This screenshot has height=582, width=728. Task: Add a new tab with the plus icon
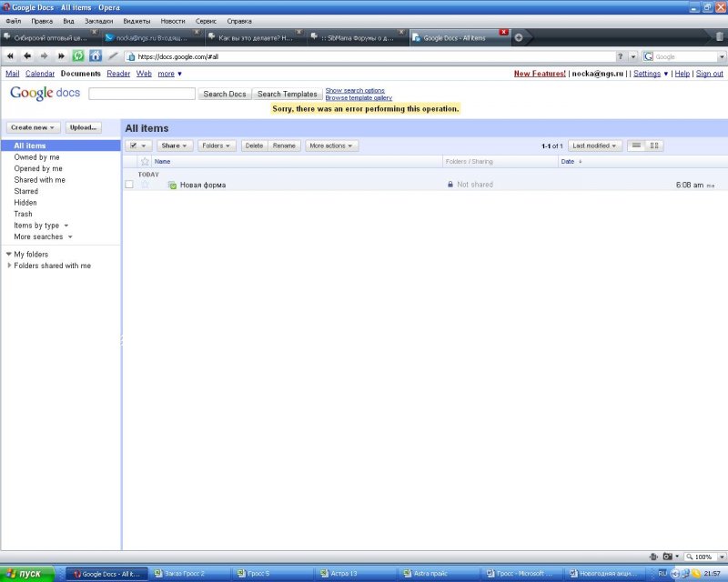[519, 37]
